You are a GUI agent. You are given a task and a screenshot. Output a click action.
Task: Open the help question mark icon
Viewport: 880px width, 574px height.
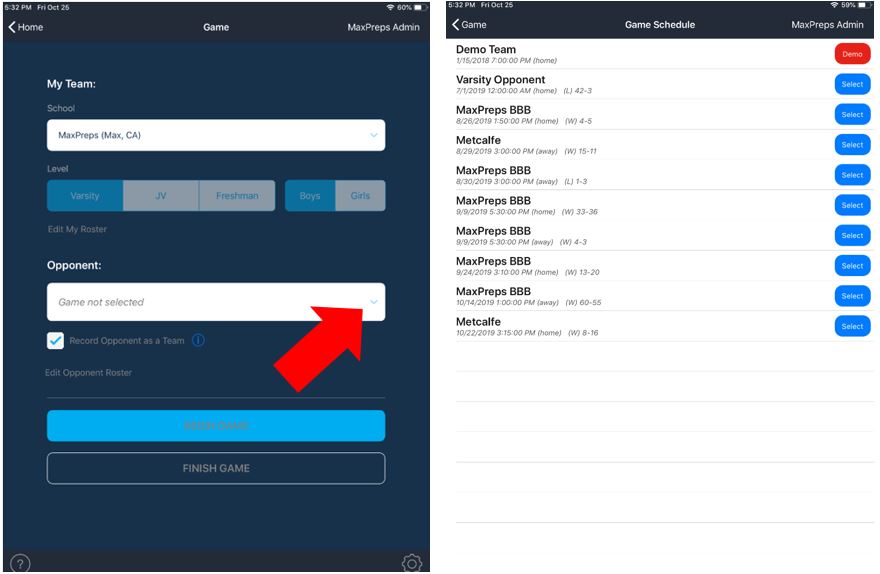tap(20, 563)
